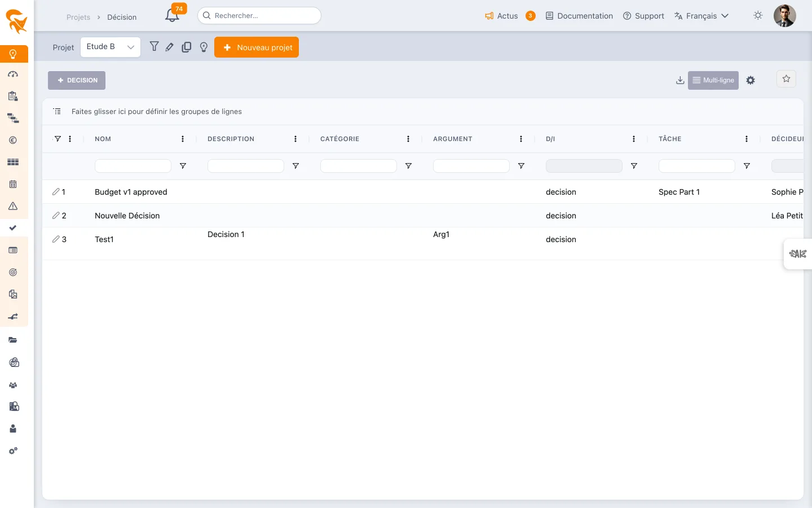Open the folder sidebar icon
The width and height of the screenshot is (812, 508).
point(13,340)
